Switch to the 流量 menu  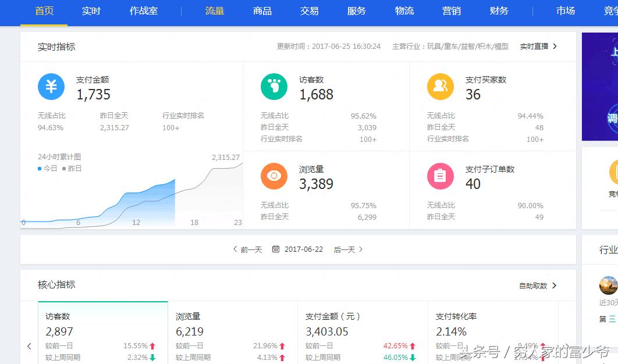click(x=214, y=10)
